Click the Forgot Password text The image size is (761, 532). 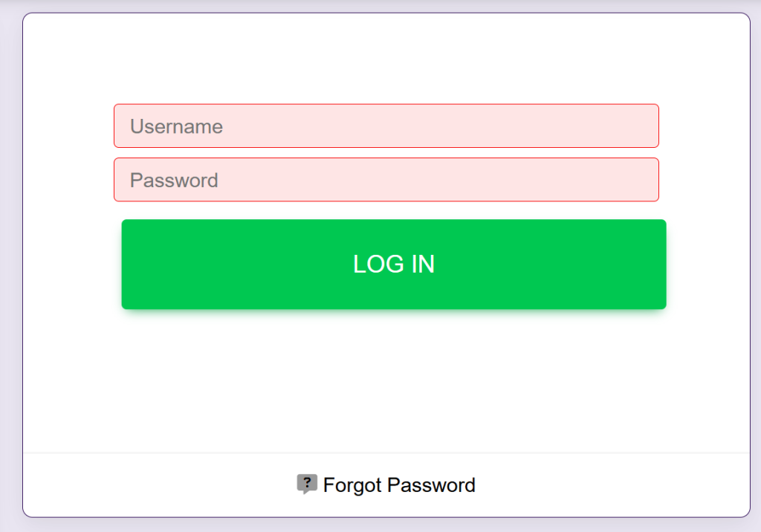[399, 485]
